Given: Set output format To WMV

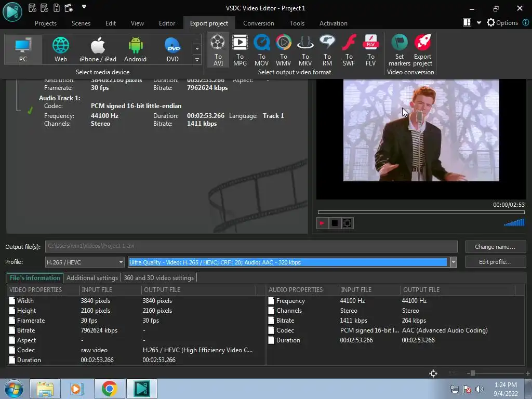Looking at the screenshot, I should coord(283,50).
